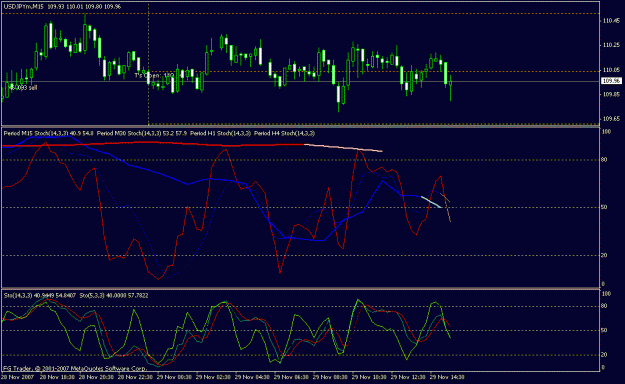Click the current price tag 109.96

(x=611, y=81)
